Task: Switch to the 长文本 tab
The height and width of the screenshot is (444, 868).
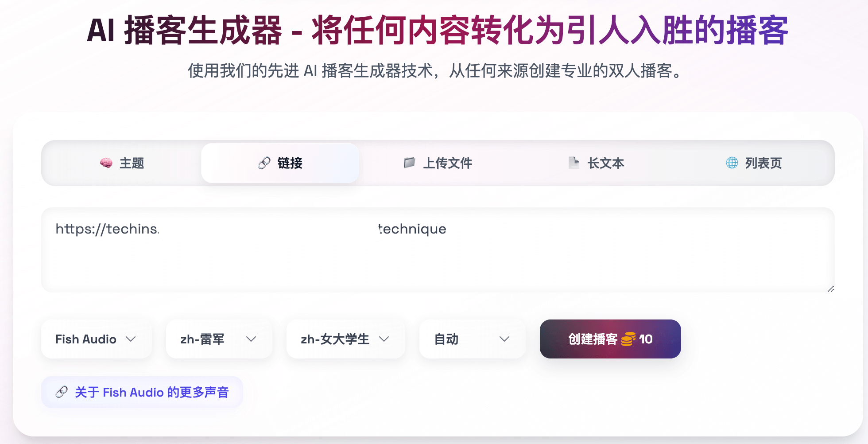Action: [x=596, y=163]
